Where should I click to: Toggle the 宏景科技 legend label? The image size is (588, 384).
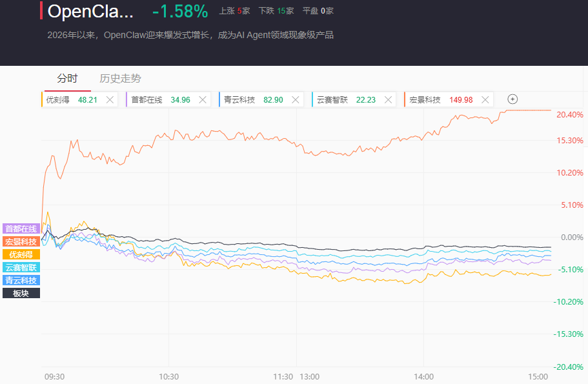pyautogui.click(x=21, y=241)
